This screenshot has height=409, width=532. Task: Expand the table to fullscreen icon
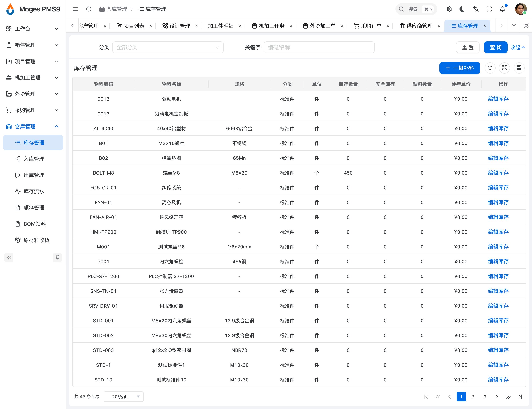[504, 68]
